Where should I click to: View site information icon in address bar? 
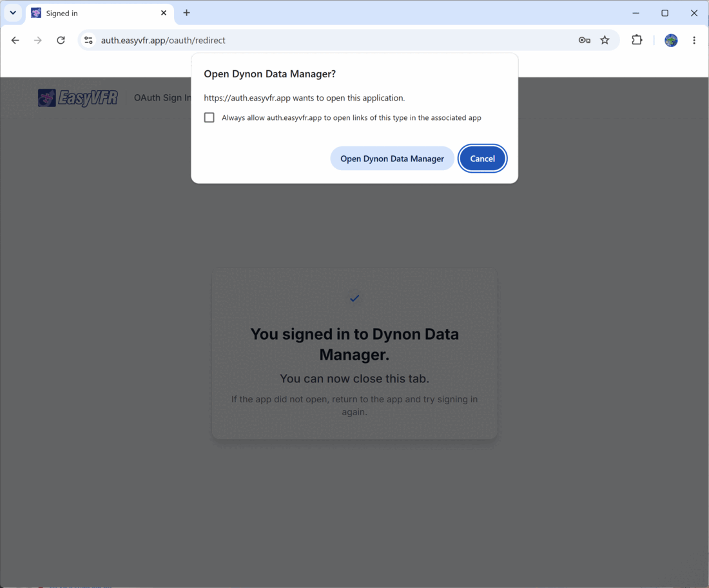89,40
